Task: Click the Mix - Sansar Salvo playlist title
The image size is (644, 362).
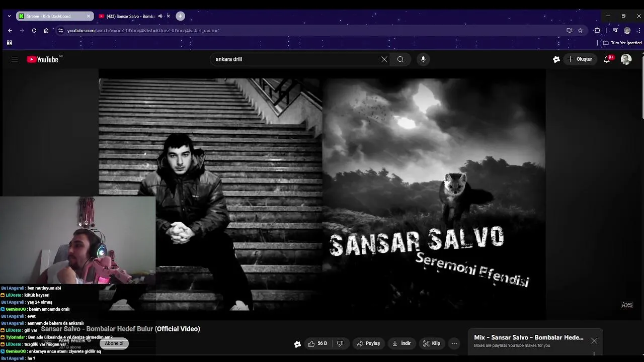Action: pyautogui.click(x=529, y=337)
